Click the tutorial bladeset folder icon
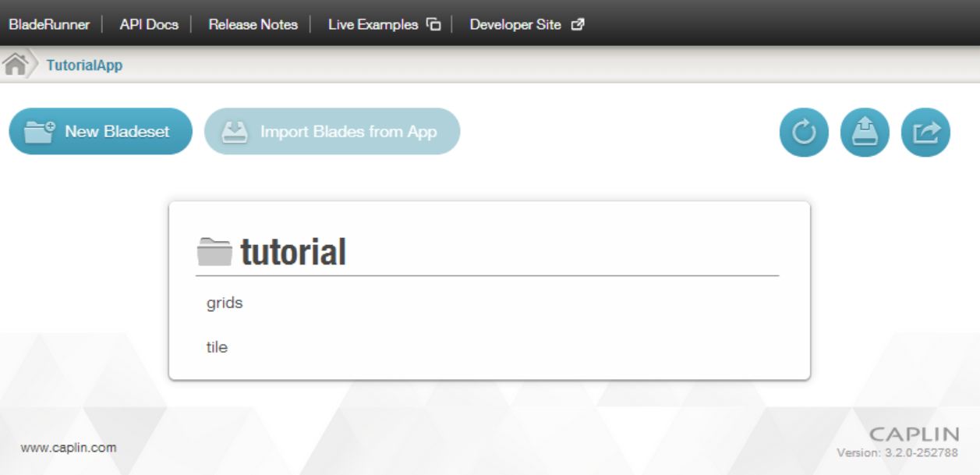Screen dimensions: 980x475 [214, 251]
